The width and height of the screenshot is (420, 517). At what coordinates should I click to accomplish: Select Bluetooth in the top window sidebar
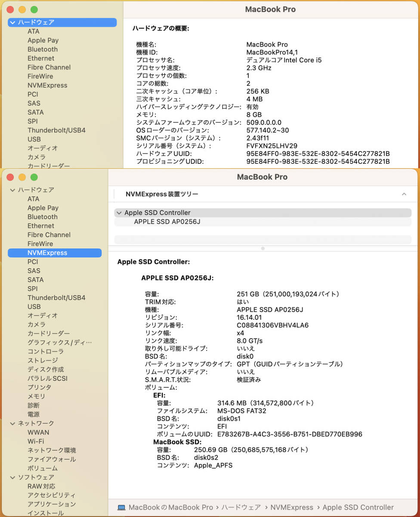coord(43,49)
